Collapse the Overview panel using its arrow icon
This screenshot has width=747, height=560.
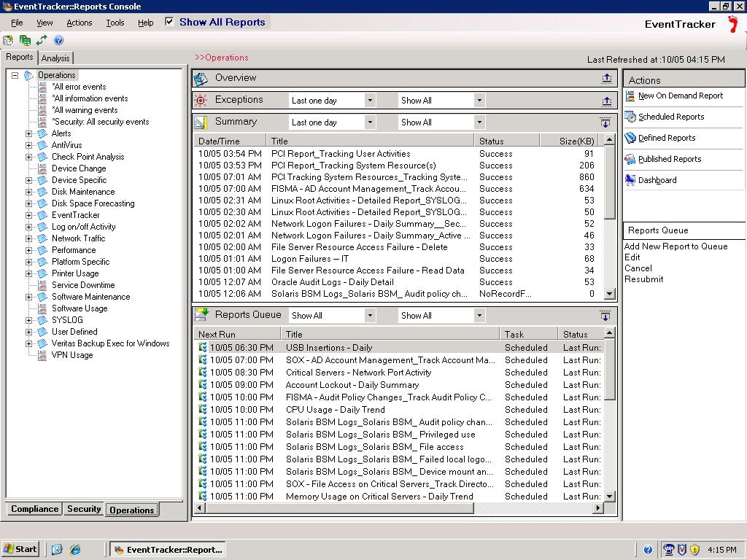pyautogui.click(x=606, y=79)
